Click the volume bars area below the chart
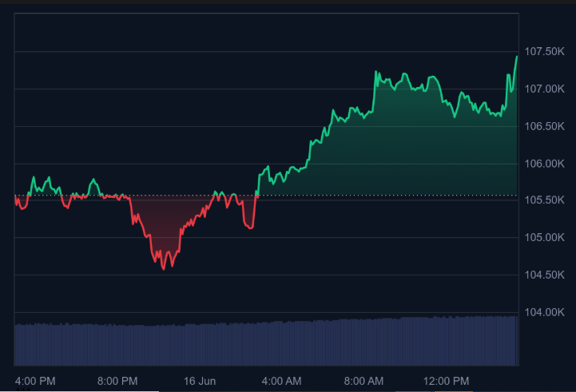 point(266,341)
